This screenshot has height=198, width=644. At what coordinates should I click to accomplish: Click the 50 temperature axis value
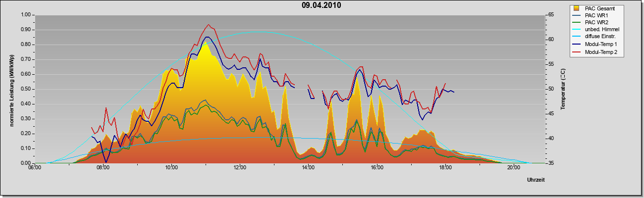(x=551, y=89)
